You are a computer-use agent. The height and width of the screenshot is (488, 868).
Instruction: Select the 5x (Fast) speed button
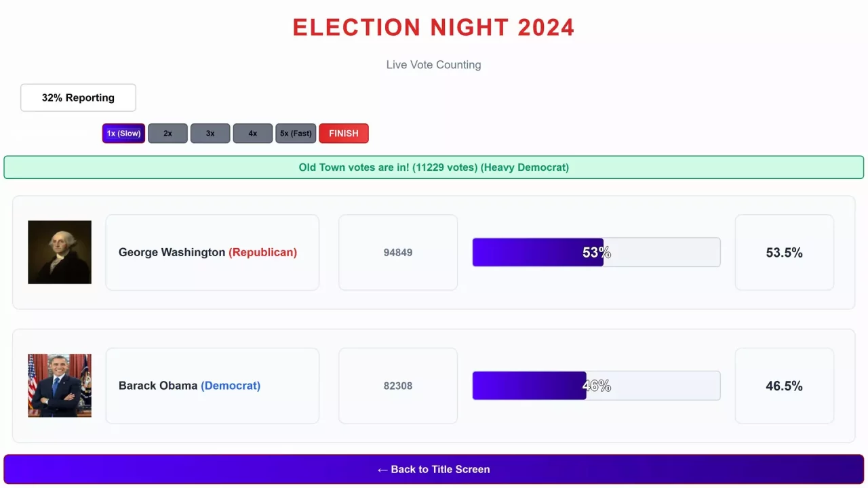point(296,133)
